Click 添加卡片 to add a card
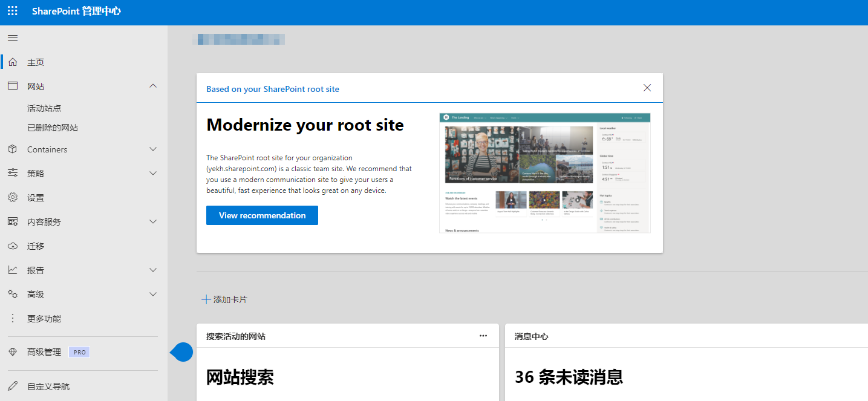The height and width of the screenshot is (401, 868). pyautogui.click(x=224, y=299)
